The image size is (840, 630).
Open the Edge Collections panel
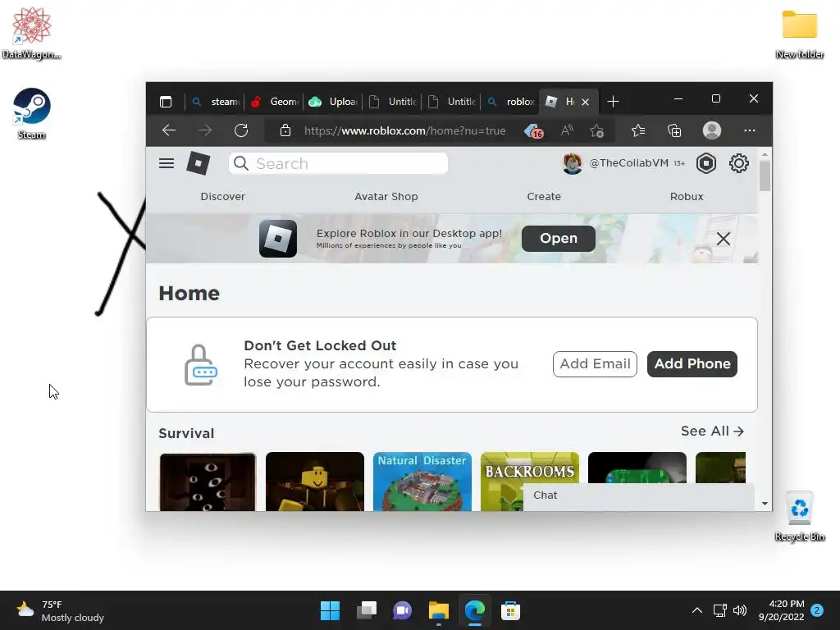[674, 130]
